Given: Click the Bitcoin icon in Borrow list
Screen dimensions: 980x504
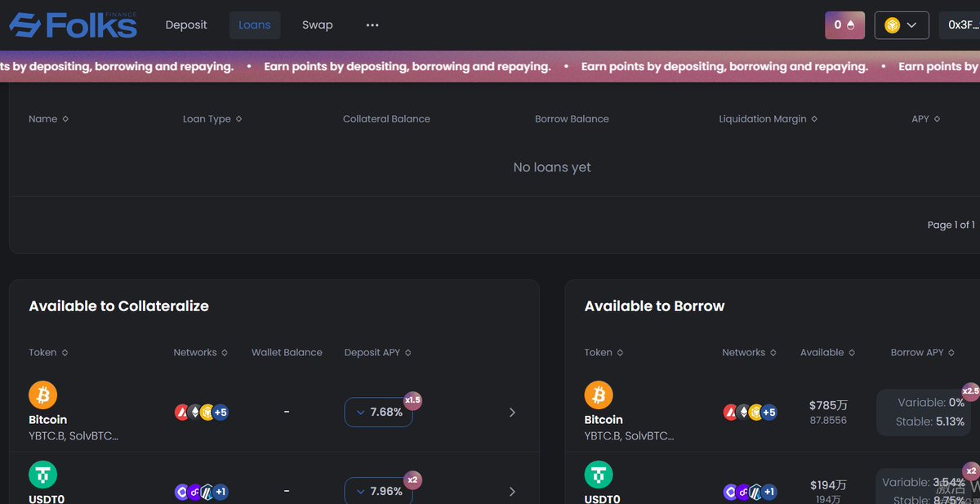Looking at the screenshot, I should tap(599, 395).
